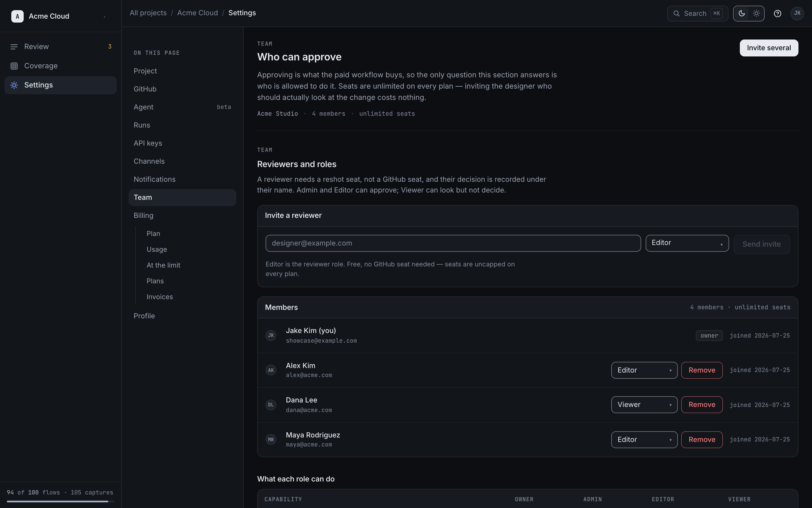
Task: Open Settings in the sidebar
Action: click(60, 85)
